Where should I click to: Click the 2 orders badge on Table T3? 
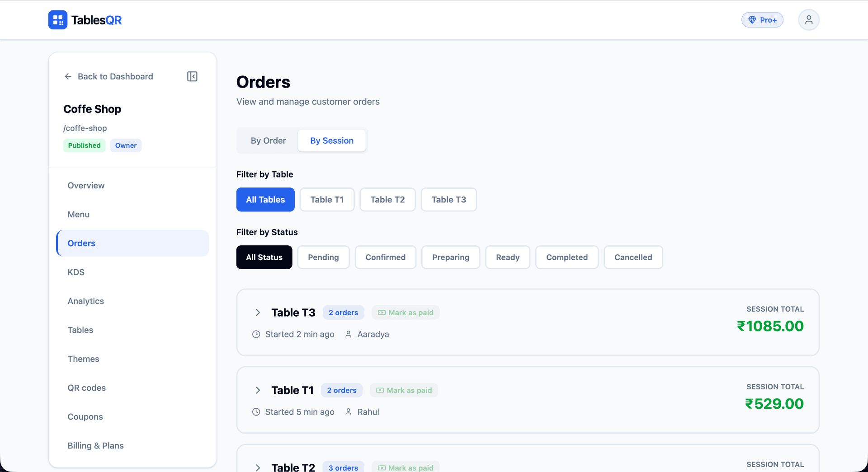pyautogui.click(x=343, y=313)
